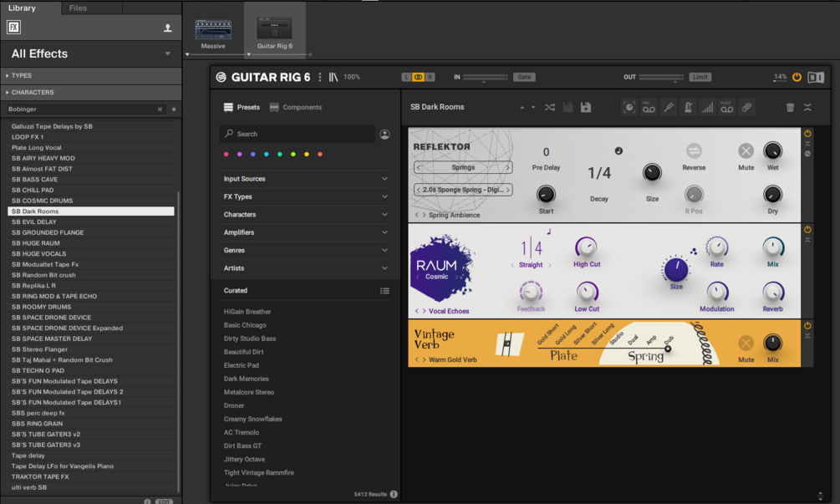Expand Artists filter
The image size is (840, 504).
tap(305, 267)
